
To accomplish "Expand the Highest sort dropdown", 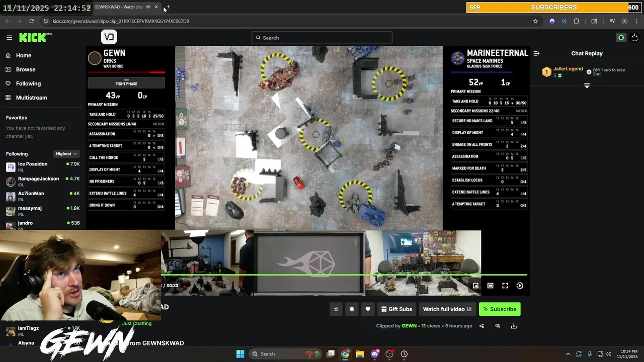I will 66,154.
